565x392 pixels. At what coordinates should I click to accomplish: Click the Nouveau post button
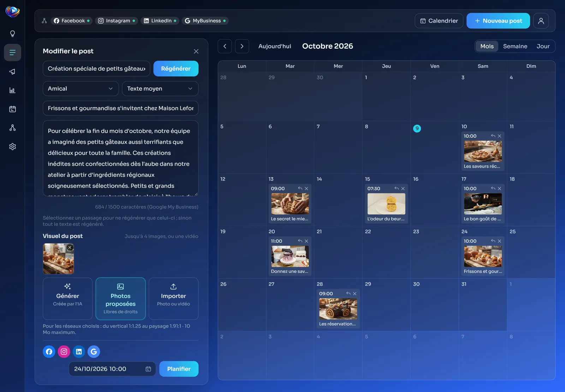[x=498, y=21]
